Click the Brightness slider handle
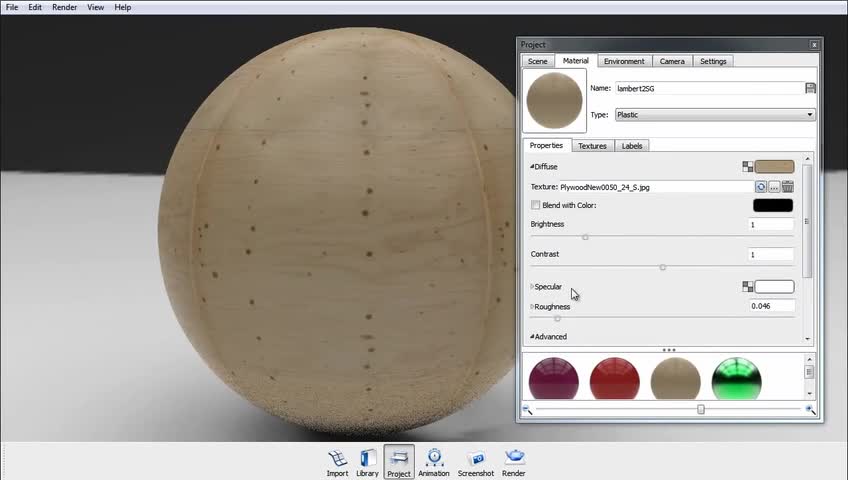 coord(585,237)
